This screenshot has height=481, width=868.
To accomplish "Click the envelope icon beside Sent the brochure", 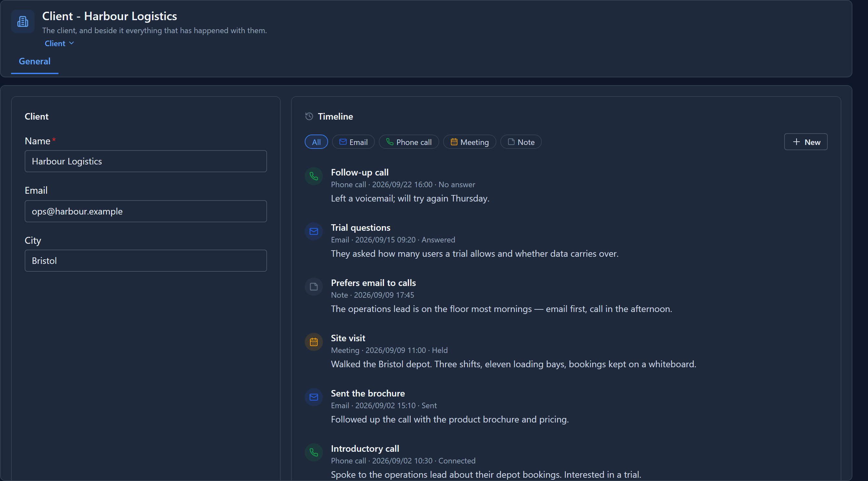I will 314,397.
